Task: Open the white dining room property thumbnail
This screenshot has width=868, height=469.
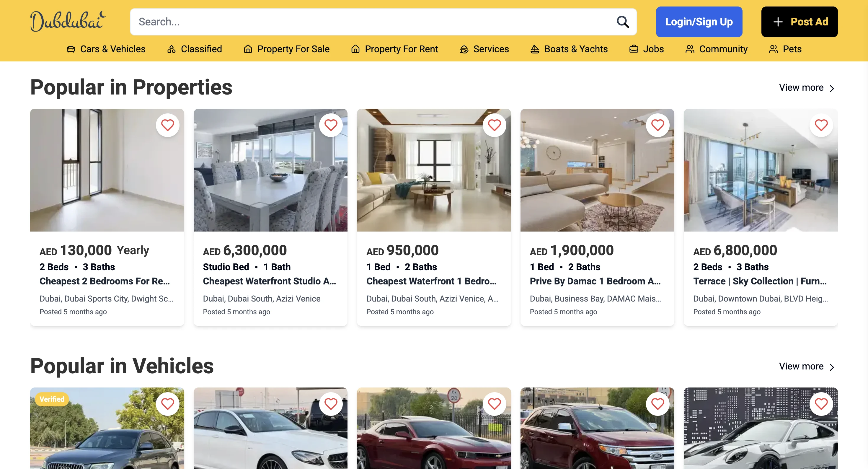Action: (270, 170)
